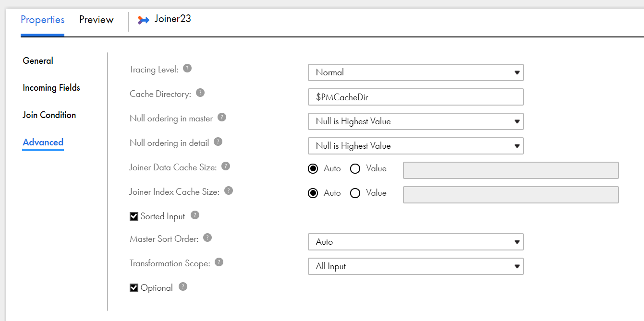Screen dimensions: 644x321
Task: Open the Transformation Scope dropdown
Action: click(415, 266)
